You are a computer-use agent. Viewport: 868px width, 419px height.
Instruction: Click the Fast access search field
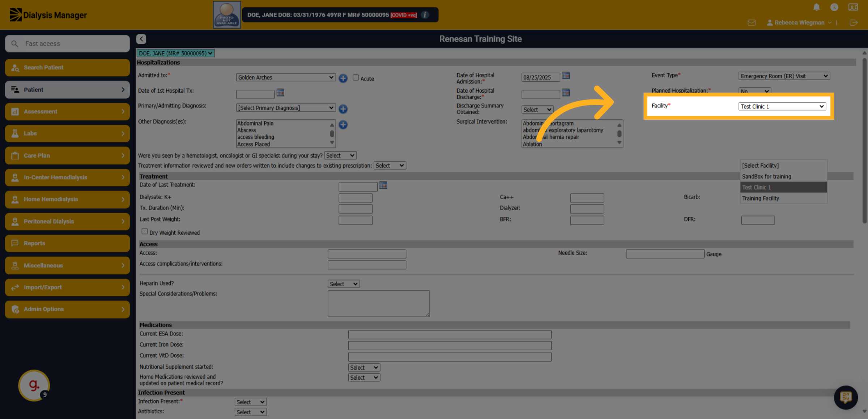(67, 43)
